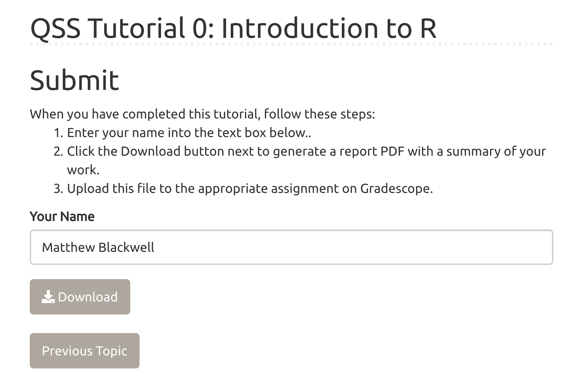Click the dotted divider under the tutorial title
The height and width of the screenshot is (392, 570).
(291, 45)
